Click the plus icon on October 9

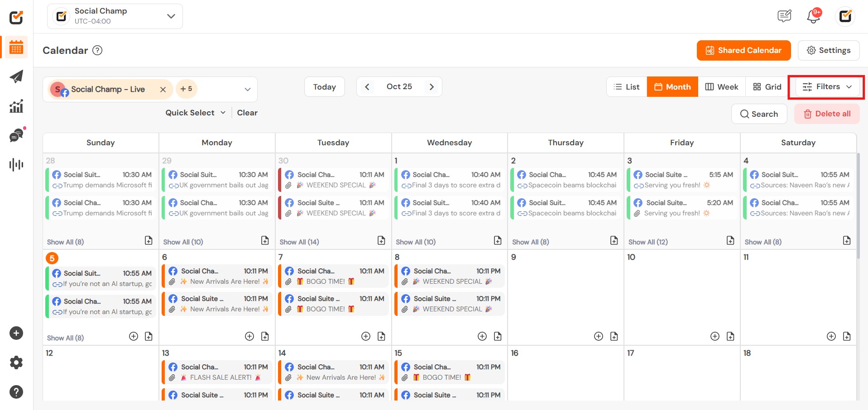[x=598, y=336]
